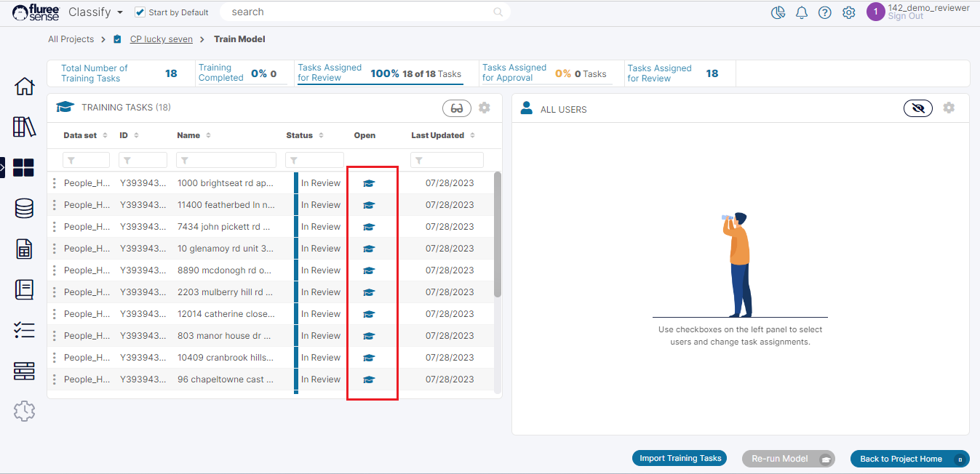Click the Home icon in sidebar
Screen dimensions: 980x474
pos(24,87)
